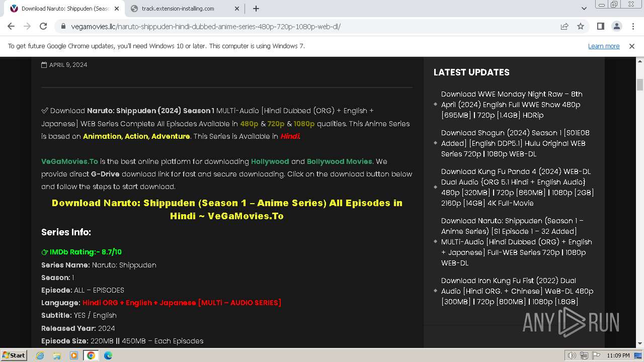Click the 1080p quality link
The image size is (644, 362).
[304, 124]
